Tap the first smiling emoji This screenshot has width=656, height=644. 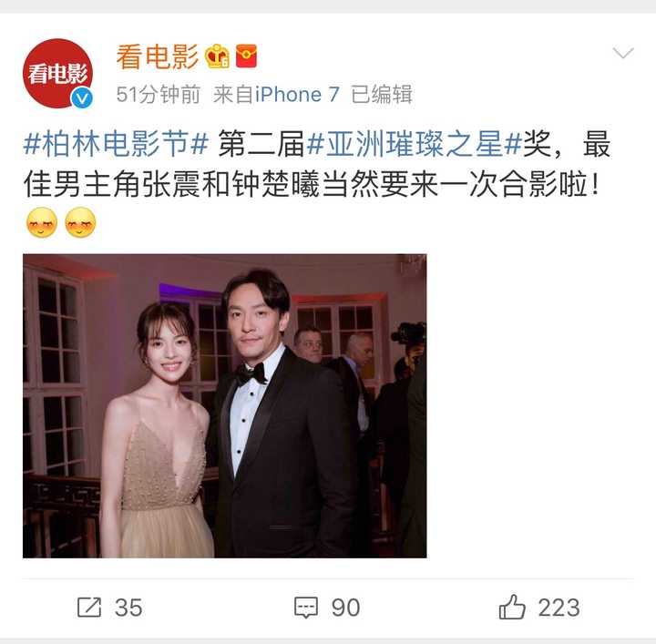point(42,222)
